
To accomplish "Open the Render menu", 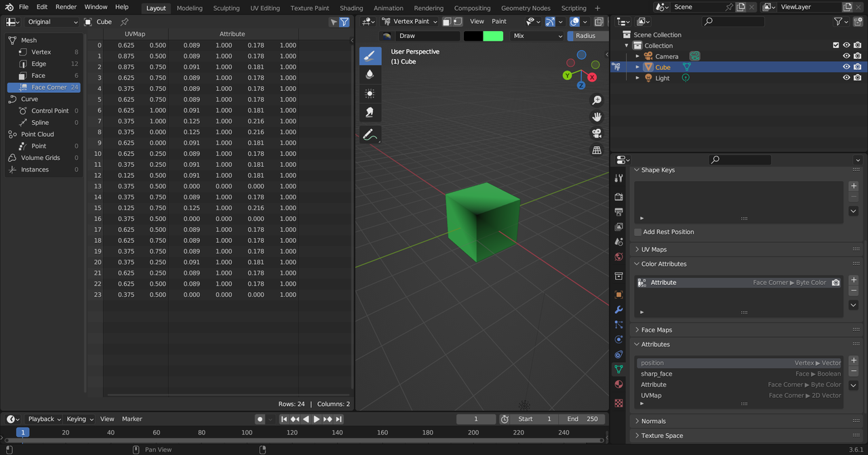I will [66, 7].
